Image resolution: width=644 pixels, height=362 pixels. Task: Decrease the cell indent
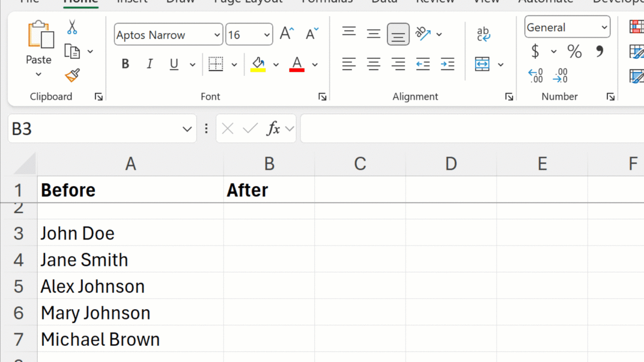(423, 64)
